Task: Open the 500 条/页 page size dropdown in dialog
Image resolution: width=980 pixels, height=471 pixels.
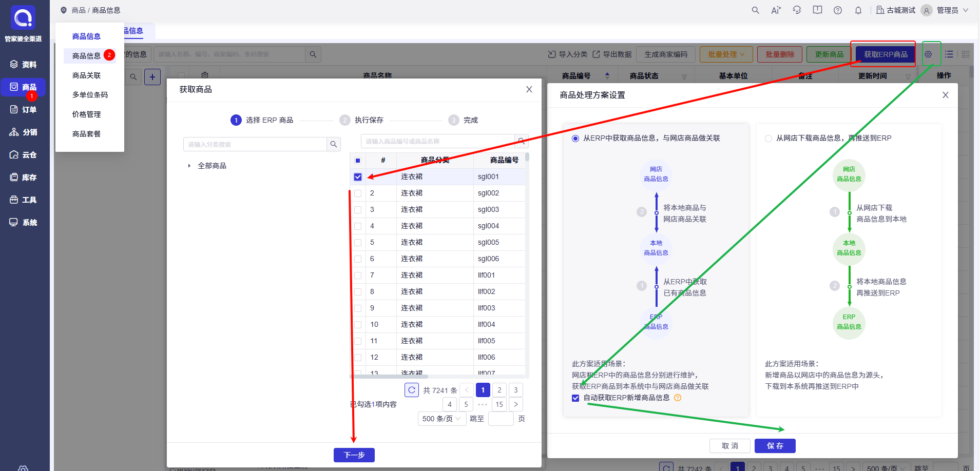Action: pyautogui.click(x=441, y=419)
